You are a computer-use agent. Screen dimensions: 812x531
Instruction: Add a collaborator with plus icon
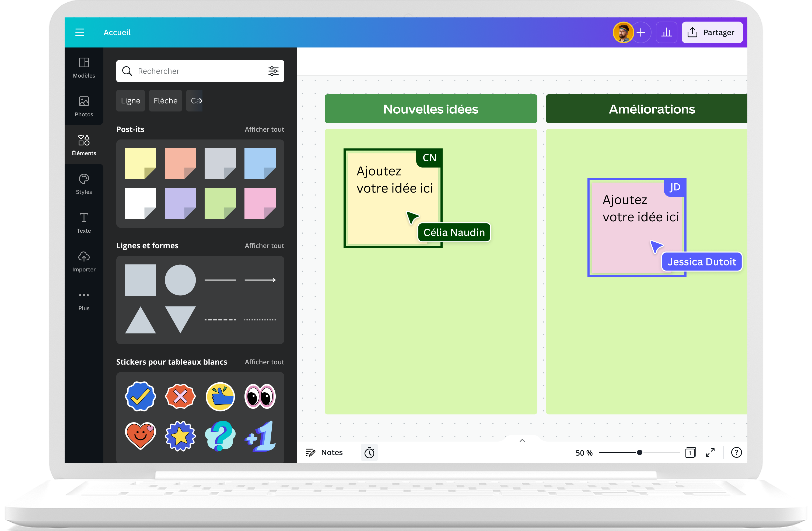(641, 32)
